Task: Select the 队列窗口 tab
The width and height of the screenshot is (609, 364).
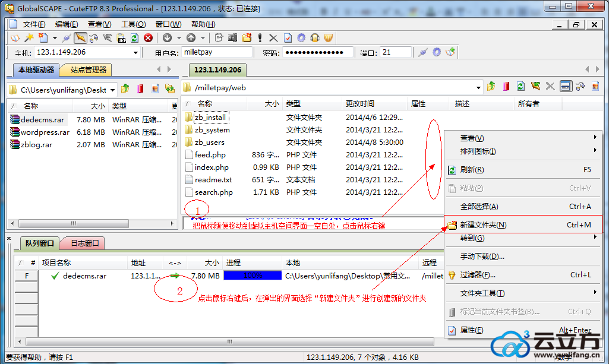Action: [39, 243]
